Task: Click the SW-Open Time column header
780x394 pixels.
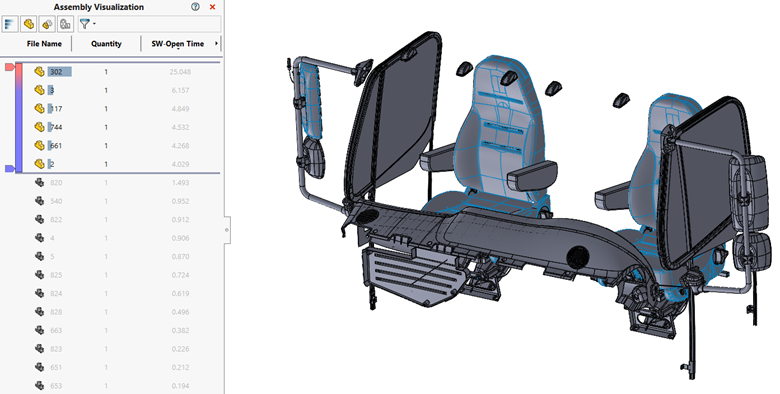Action: (178, 44)
